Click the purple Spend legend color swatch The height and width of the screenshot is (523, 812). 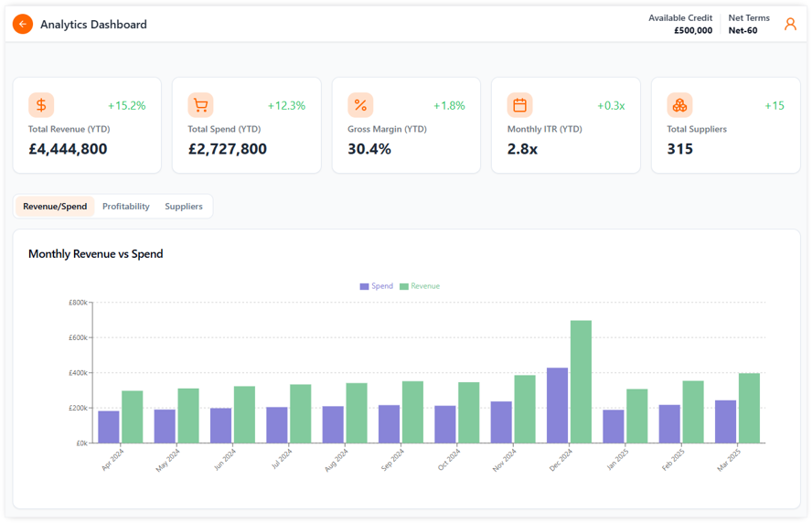364,287
